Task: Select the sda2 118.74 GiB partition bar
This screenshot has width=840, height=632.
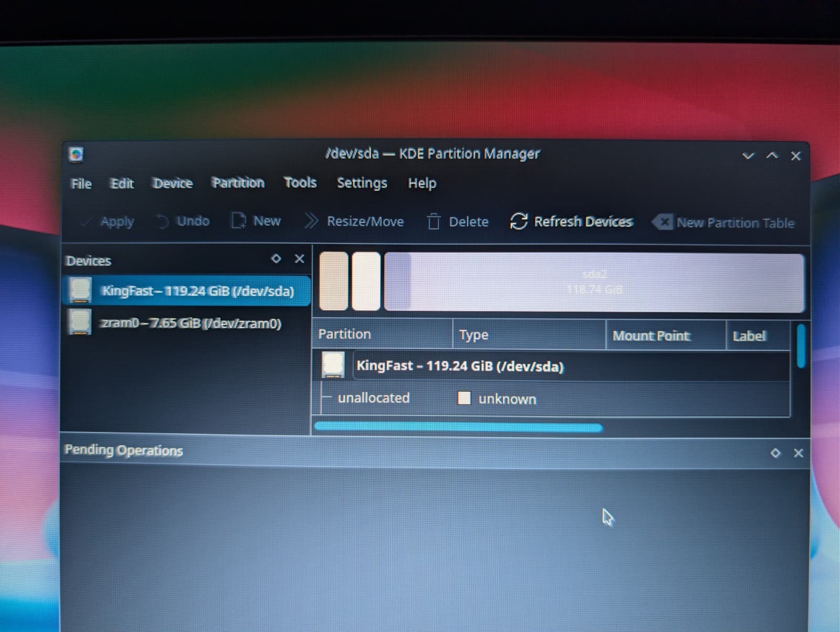Action: (594, 282)
